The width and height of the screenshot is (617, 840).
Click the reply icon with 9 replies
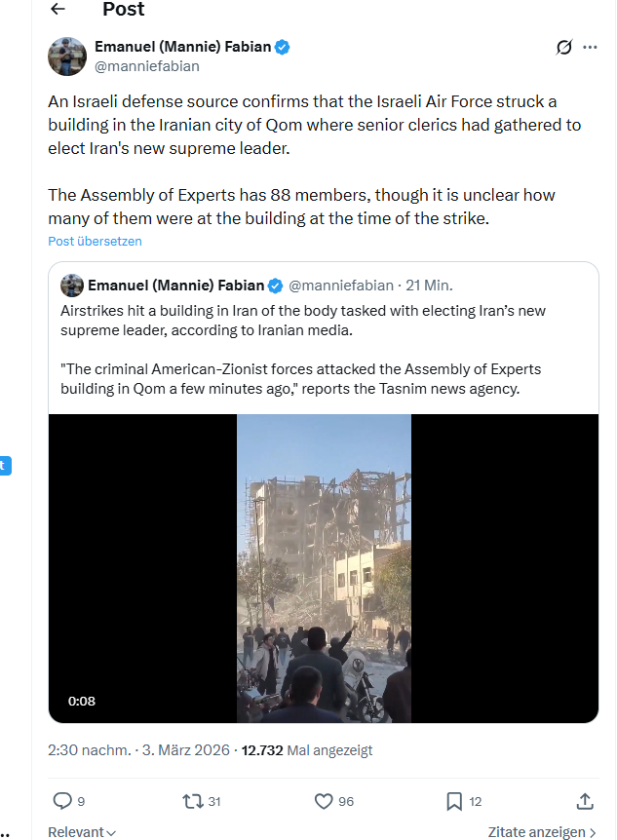tap(62, 801)
